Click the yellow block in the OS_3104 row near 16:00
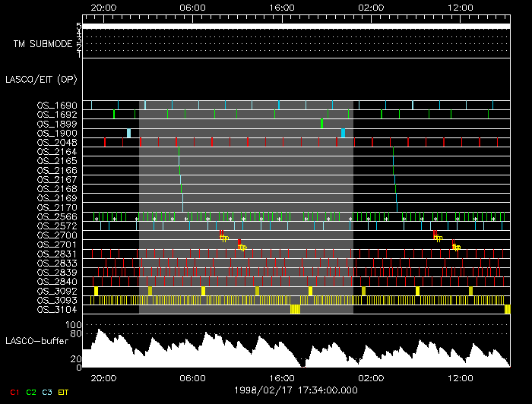Image resolution: width=532 pixels, height=404 pixels. [295, 309]
